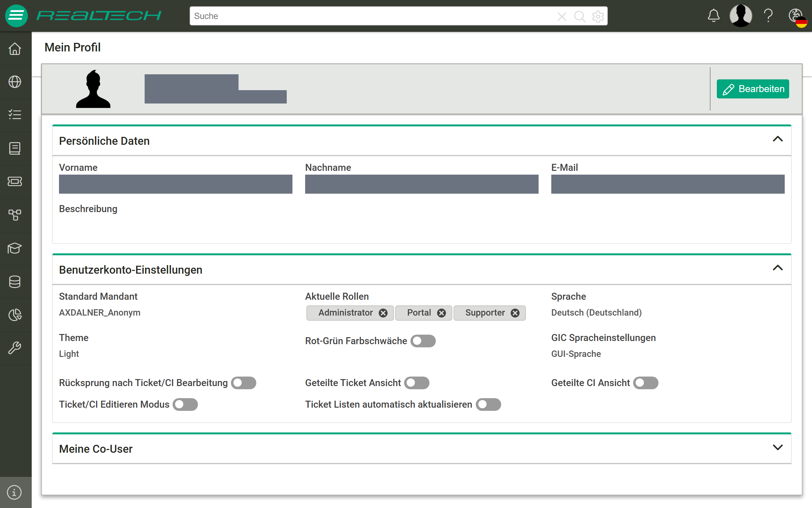812x508 pixels.
Task: Remove the Portal role chip
Action: pos(441,313)
